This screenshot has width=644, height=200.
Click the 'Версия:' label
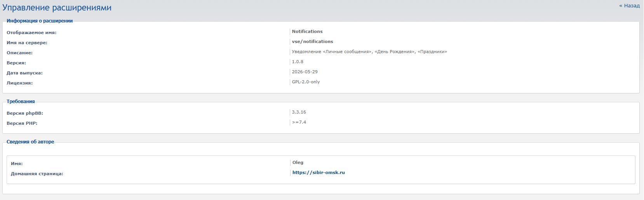coord(16,63)
